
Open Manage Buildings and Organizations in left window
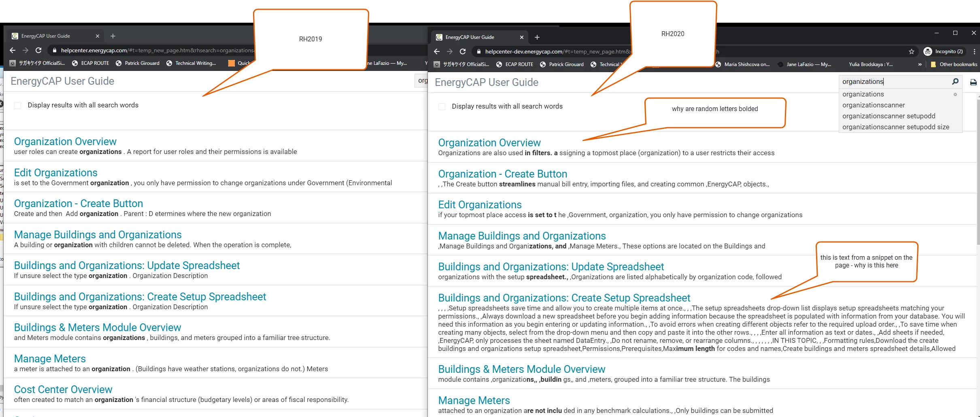click(98, 235)
